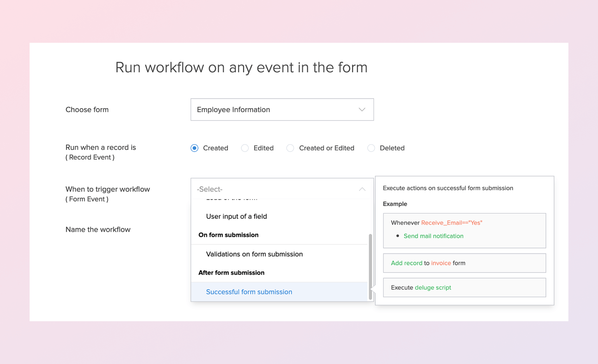Choose the Created or Edited radio option
Viewport: 598px width, 364px height.
[290, 148]
